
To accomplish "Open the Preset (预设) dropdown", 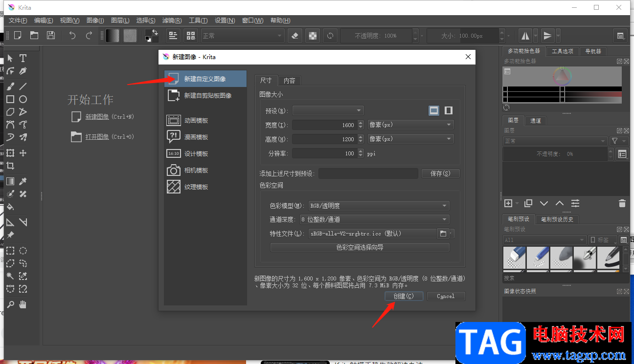I will tap(328, 110).
